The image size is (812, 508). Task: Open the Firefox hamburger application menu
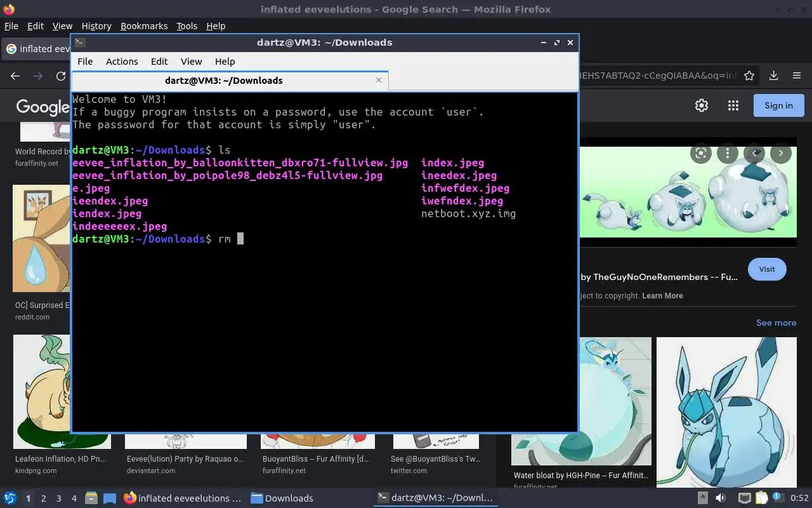(797, 76)
